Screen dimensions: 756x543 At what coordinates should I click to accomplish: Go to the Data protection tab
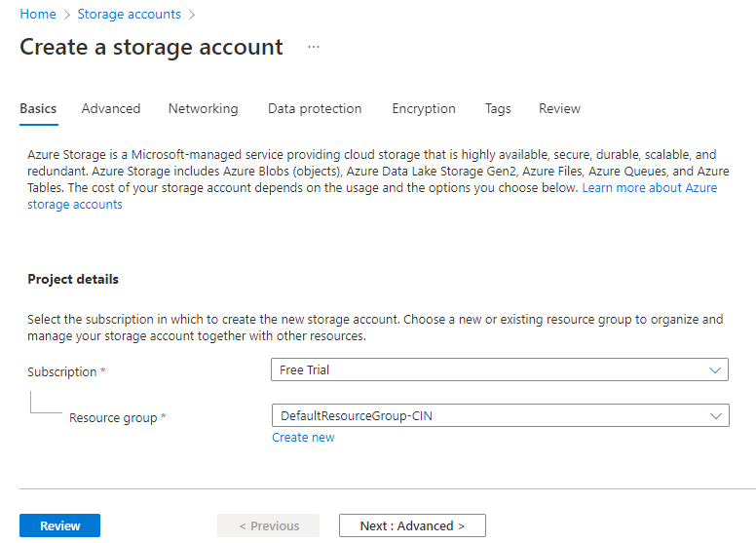click(315, 108)
